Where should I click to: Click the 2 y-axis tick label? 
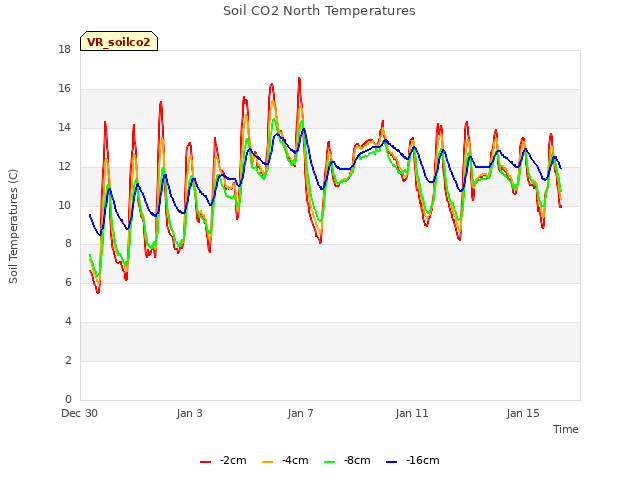68,360
